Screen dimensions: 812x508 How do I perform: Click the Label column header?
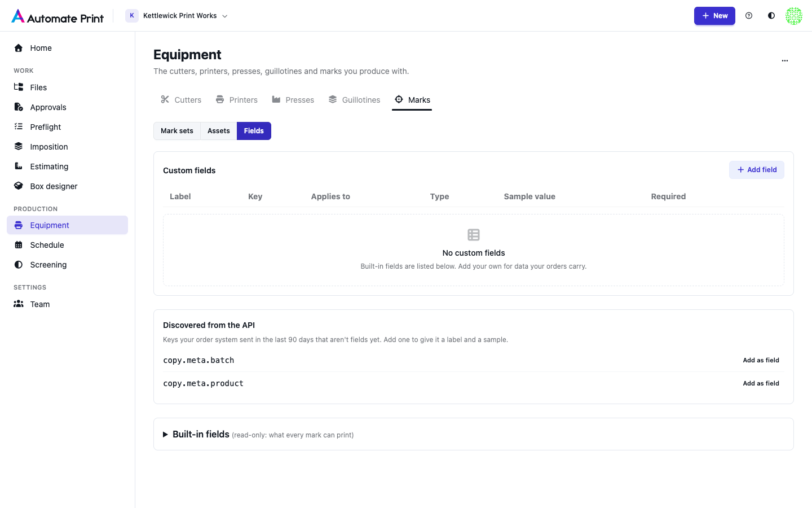point(180,196)
